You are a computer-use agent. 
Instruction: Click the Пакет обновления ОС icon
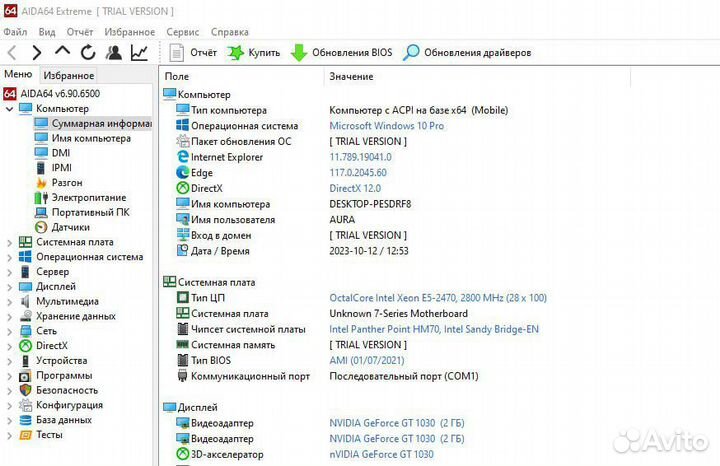coord(183,141)
